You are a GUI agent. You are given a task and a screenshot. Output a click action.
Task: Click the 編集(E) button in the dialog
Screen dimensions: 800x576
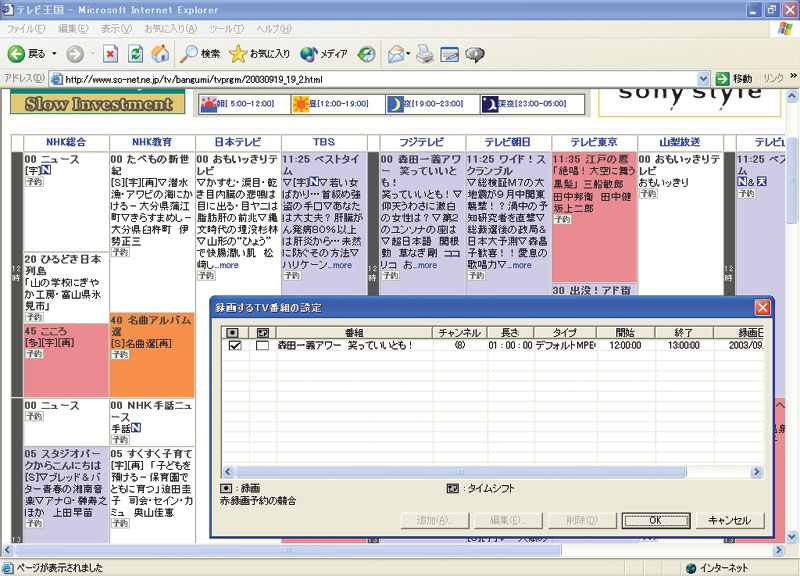[508, 520]
